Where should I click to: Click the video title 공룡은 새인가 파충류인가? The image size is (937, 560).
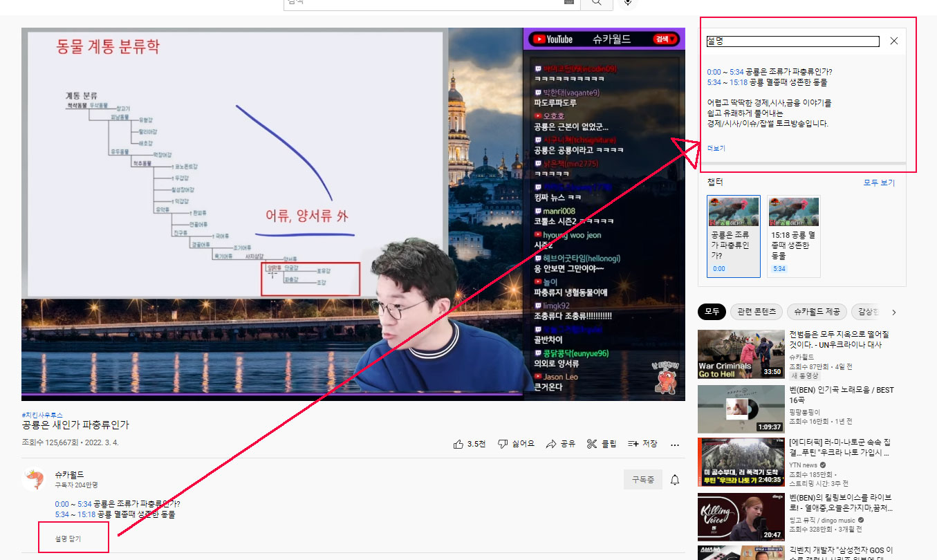pos(76,425)
